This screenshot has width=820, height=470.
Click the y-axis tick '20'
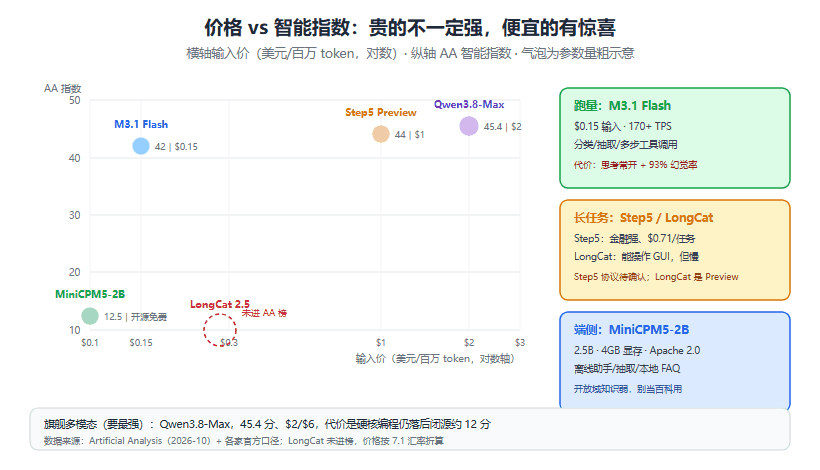(x=75, y=272)
